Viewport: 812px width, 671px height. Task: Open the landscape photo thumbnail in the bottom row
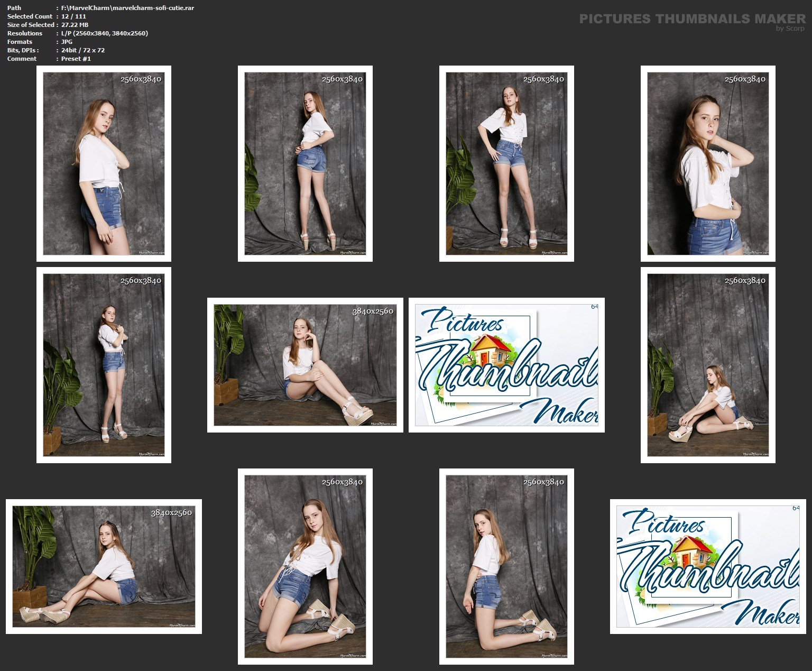click(x=104, y=566)
